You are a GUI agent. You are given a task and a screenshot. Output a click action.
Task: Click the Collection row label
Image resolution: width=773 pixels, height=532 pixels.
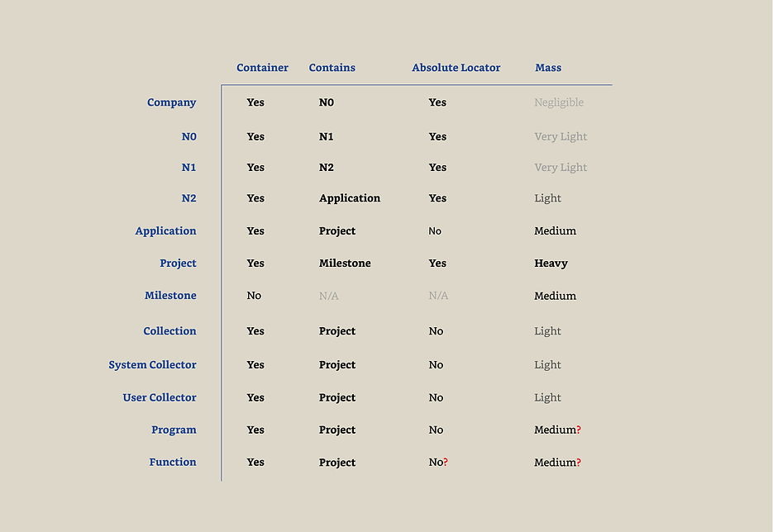169,331
